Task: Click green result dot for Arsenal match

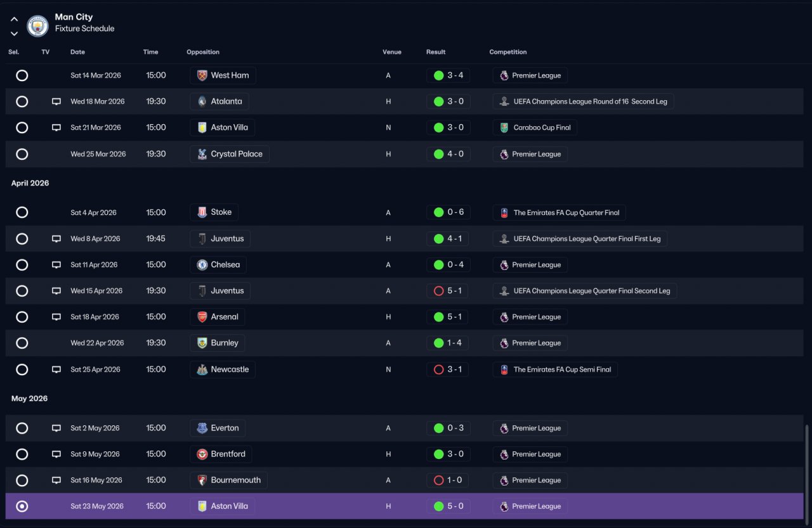Action: pyautogui.click(x=438, y=317)
